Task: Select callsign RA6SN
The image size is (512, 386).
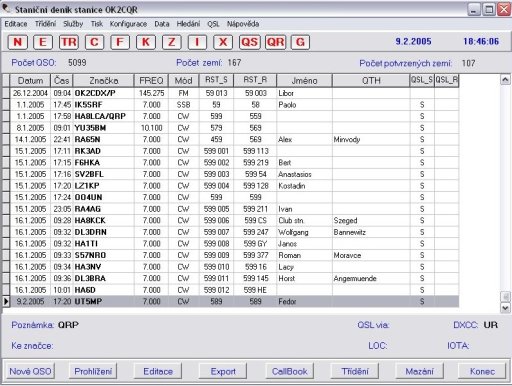Action: pos(87,139)
